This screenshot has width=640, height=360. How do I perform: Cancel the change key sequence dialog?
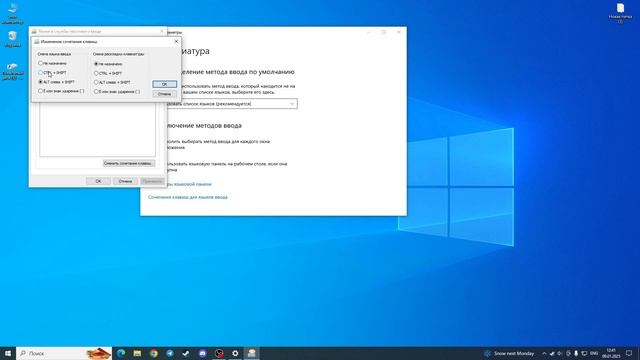pos(164,94)
